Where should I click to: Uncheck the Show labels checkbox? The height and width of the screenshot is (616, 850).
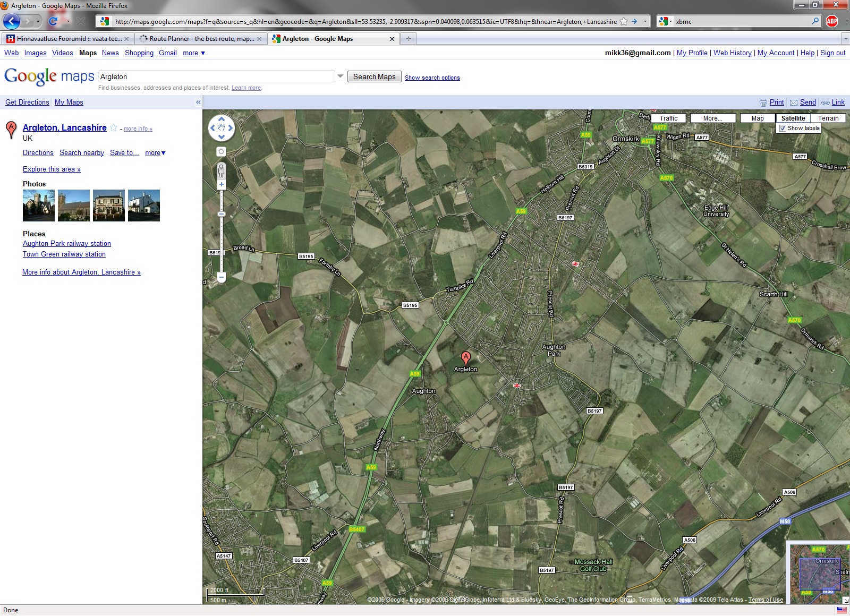pyautogui.click(x=783, y=129)
